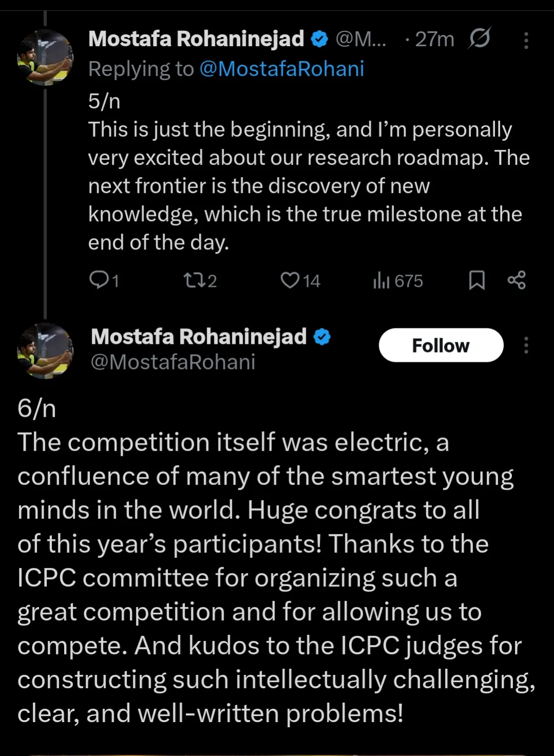
Task: Like the 5/n tweet
Action: pos(290,280)
